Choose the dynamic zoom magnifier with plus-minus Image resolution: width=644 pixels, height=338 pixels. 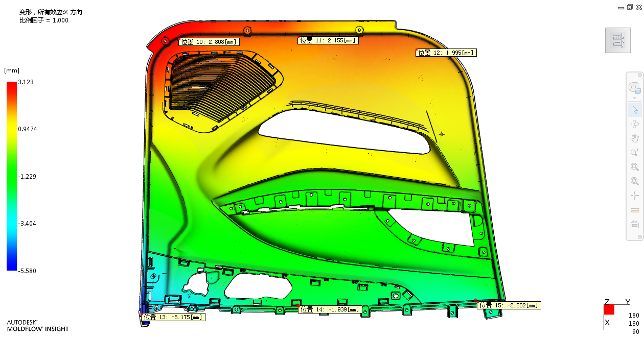click(635, 153)
